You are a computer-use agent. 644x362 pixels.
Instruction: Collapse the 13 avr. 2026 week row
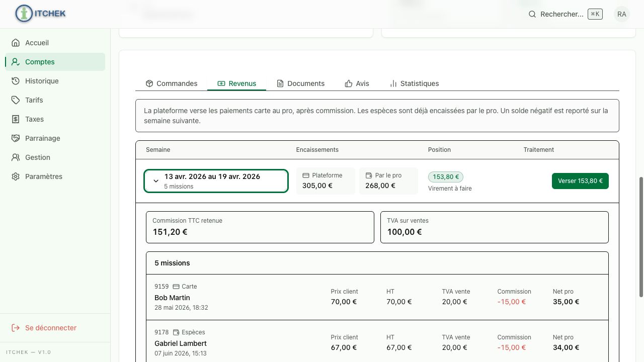(216, 181)
